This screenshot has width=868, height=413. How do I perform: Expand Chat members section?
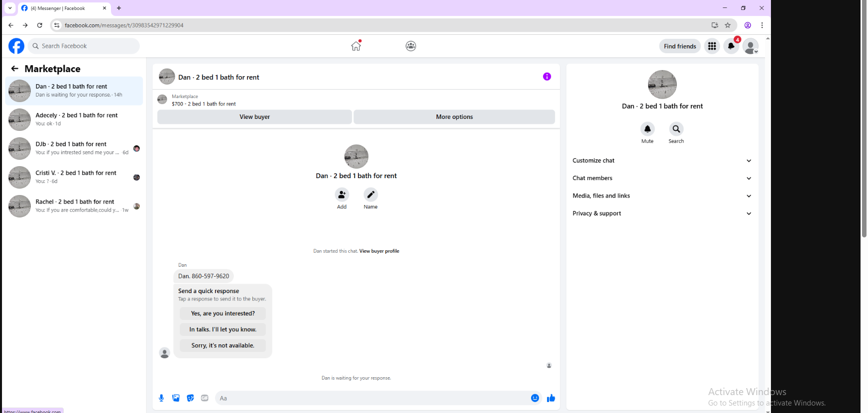(x=662, y=178)
